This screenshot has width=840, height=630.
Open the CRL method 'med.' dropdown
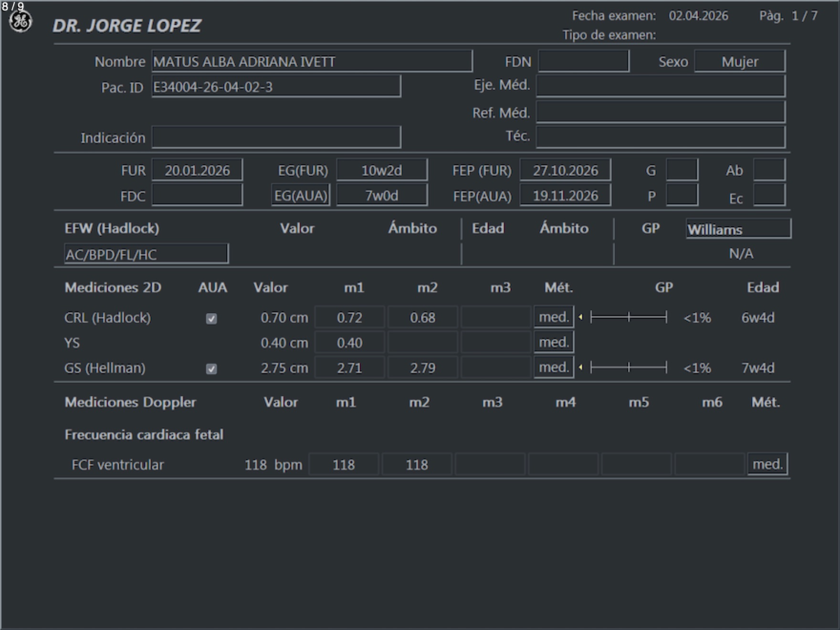tap(554, 317)
